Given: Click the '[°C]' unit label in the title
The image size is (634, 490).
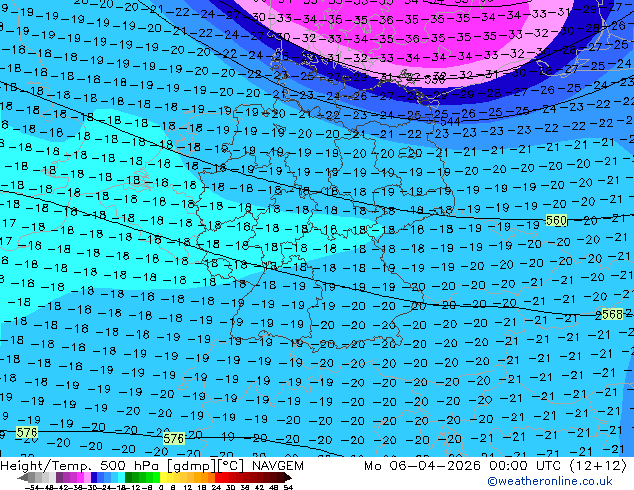Looking at the screenshot, I should (x=231, y=466).
